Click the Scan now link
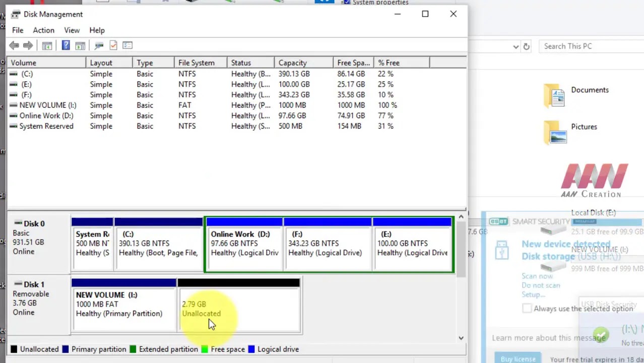Viewport: 644px width, 363px height. click(537, 276)
